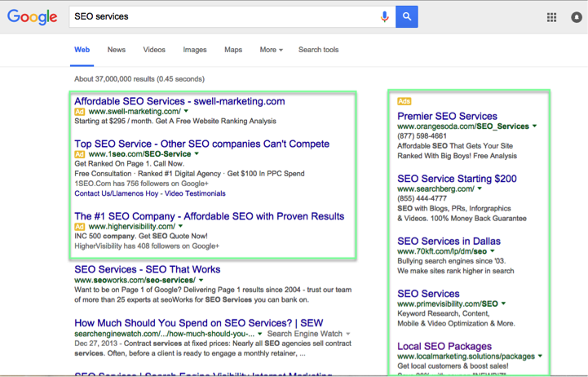
Task: Select the Web tab
Action: pyautogui.click(x=82, y=50)
